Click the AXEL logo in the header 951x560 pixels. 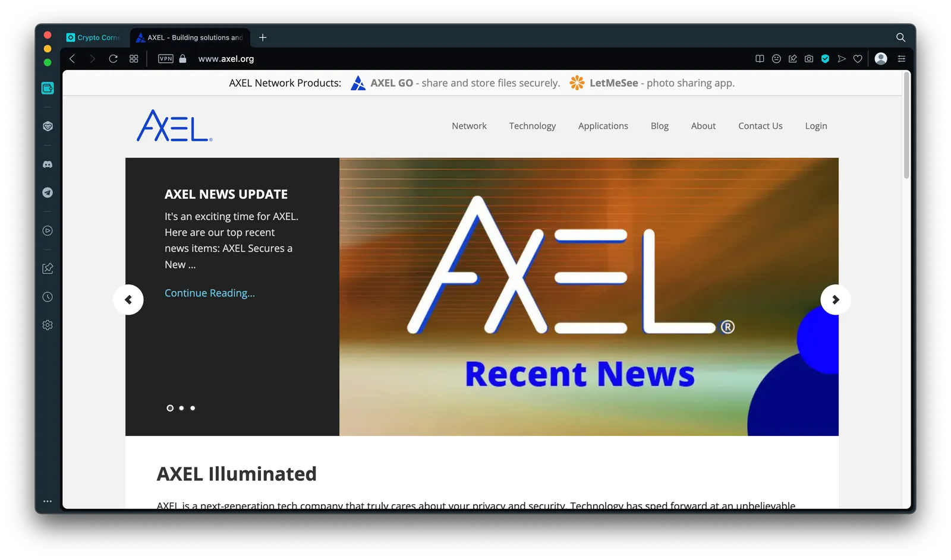174,125
